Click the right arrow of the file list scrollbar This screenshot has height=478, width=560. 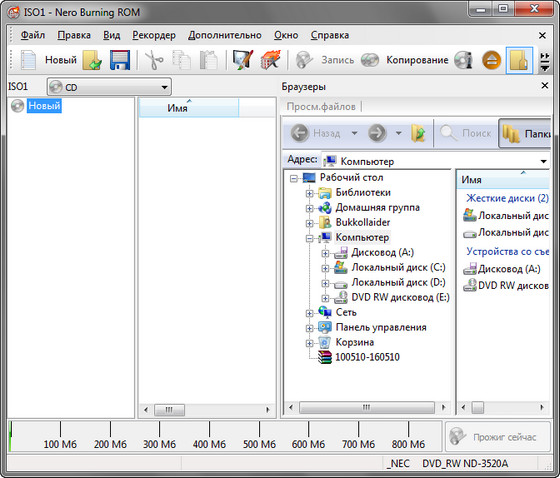[542, 407]
